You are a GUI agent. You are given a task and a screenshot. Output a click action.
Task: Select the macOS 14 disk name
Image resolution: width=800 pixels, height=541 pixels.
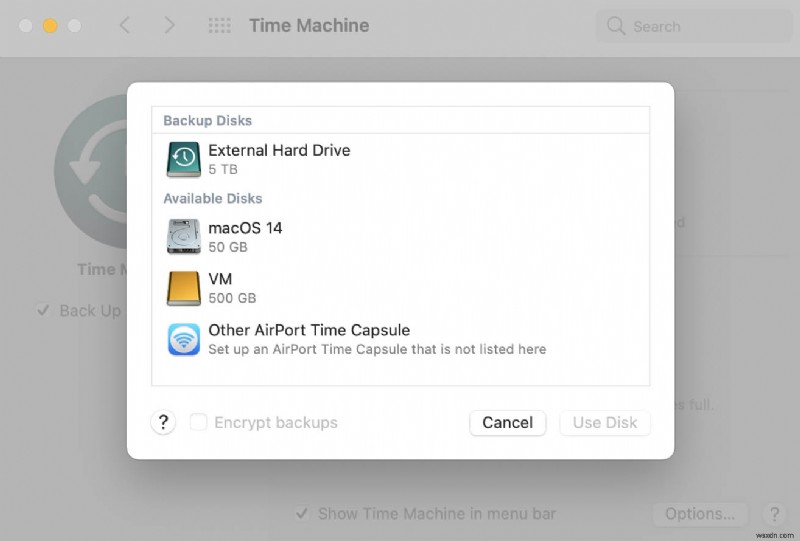tap(245, 228)
